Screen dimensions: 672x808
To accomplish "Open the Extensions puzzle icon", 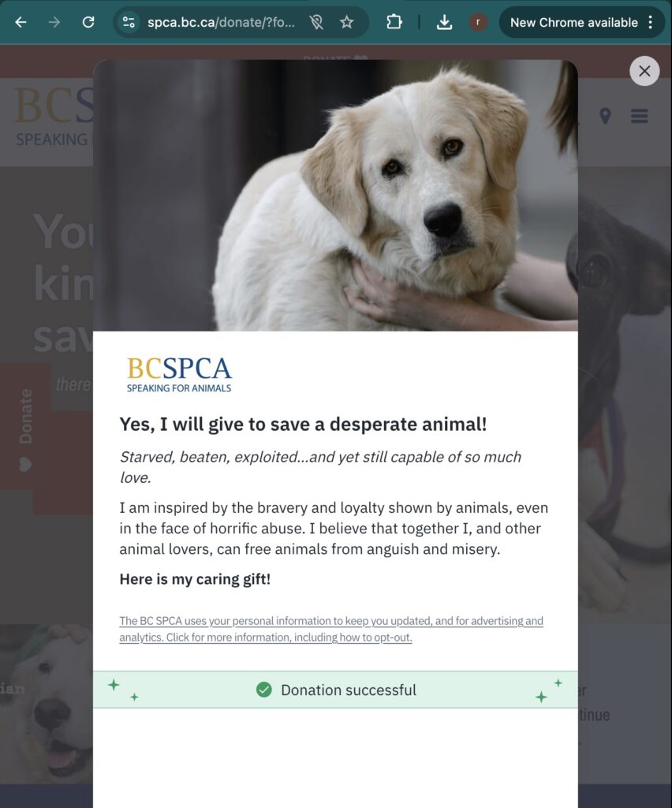I will coord(394,22).
